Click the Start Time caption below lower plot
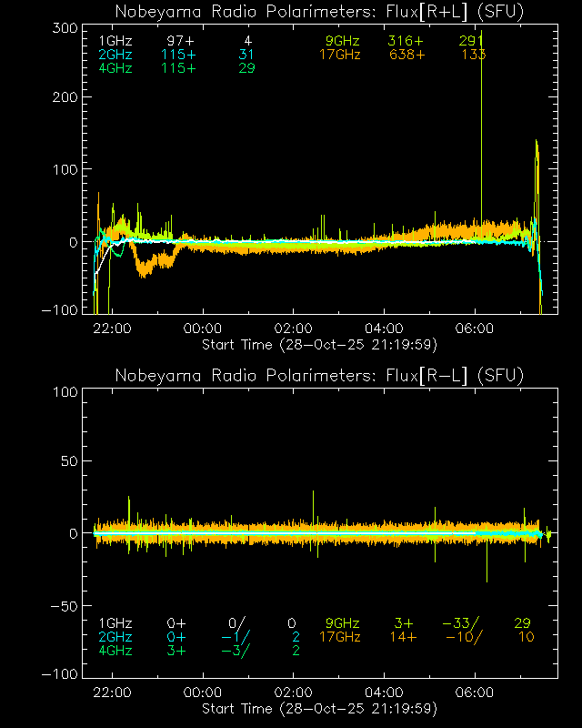The height and width of the screenshot is (728, 582). (x=319, y=708)
